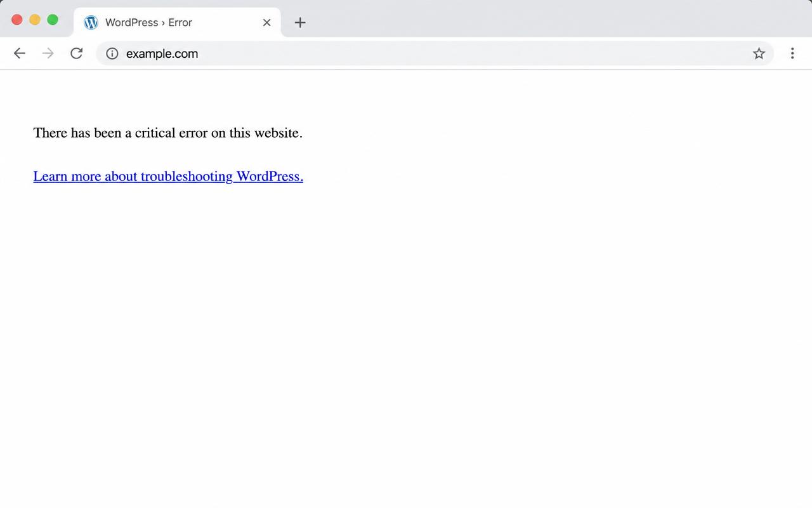The height and width of the screenshot is (508, 812).
Task: Open Learn more about troubleshooting WordPress link
Action: coord(168,176)
